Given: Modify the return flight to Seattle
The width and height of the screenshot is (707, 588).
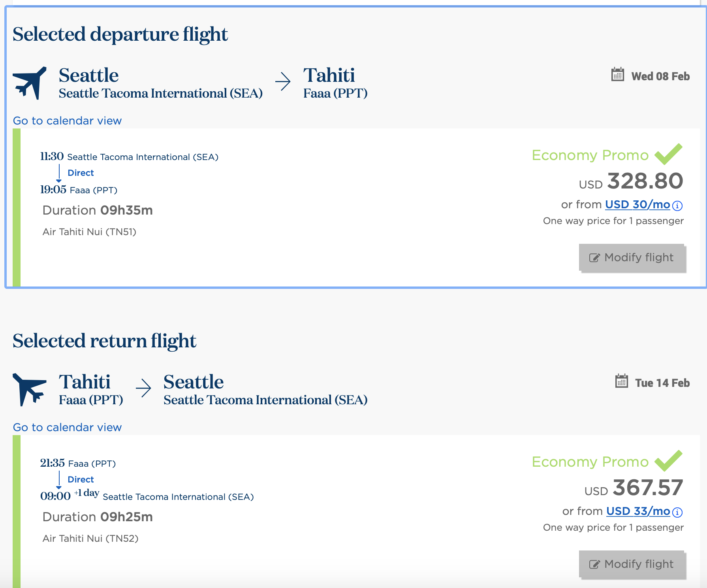Looking at the screenshot, I should (x=632, y=564).
